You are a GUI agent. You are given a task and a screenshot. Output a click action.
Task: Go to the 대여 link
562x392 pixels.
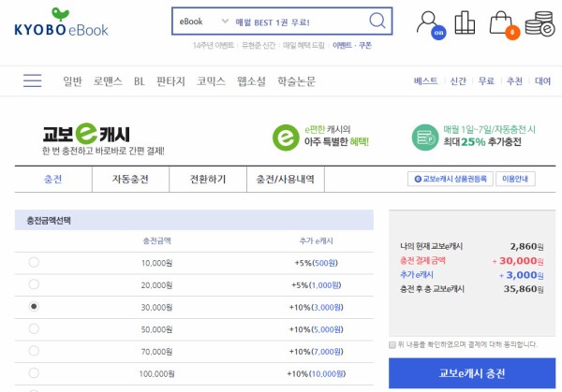[542, 80]
